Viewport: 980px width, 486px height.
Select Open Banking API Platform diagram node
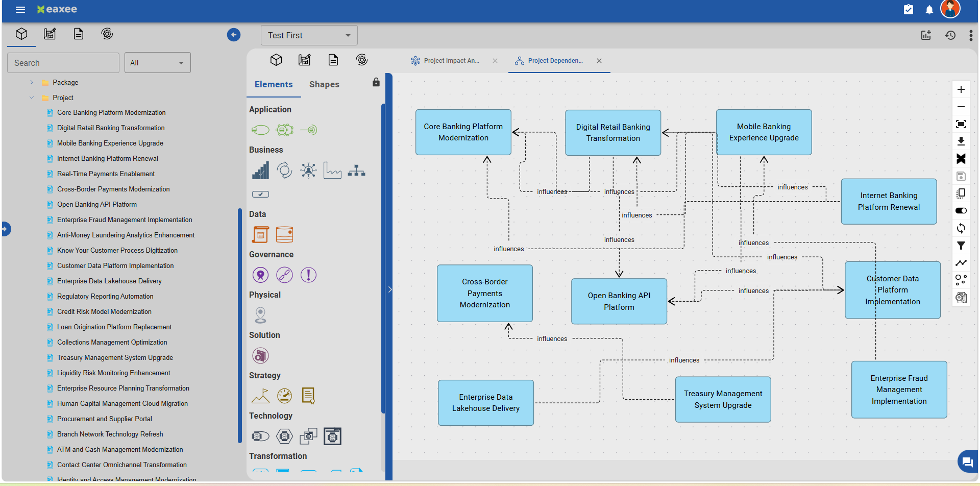[x=619, y=301]
